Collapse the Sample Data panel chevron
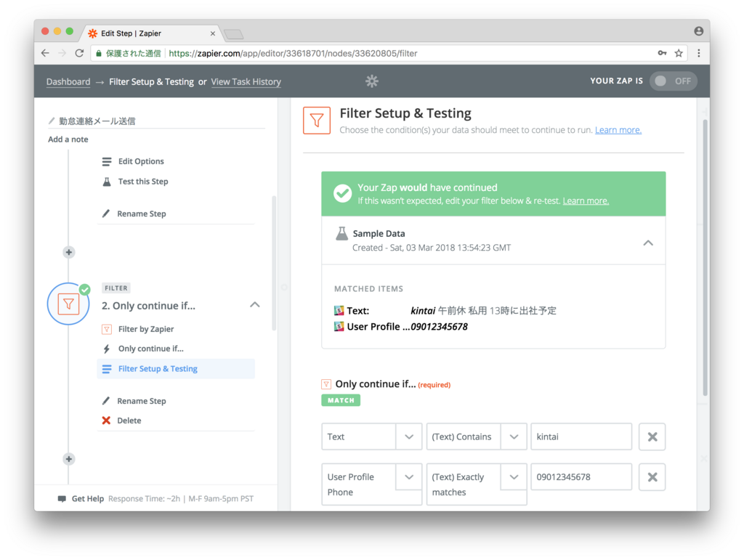744x560 pixels. click(648, 243)
